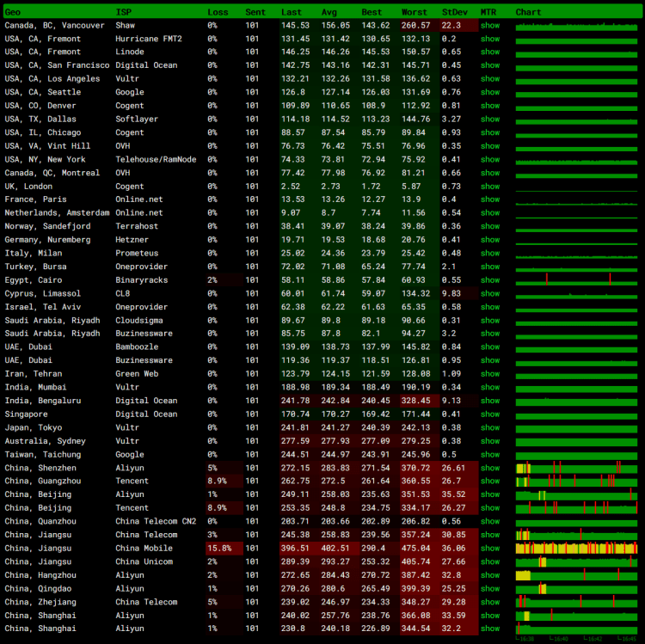This screenshot has width=645, height=644.
Task: Open show link for China, Quanzhou row
Action: pyautogui.click(x=489, y=521)
